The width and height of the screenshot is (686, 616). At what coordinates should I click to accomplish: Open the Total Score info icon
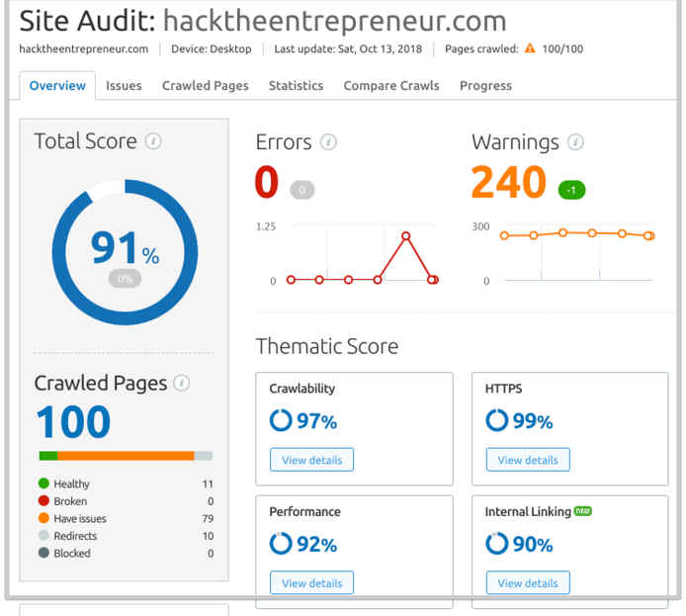pyautogui.click(x=153, y=141)
